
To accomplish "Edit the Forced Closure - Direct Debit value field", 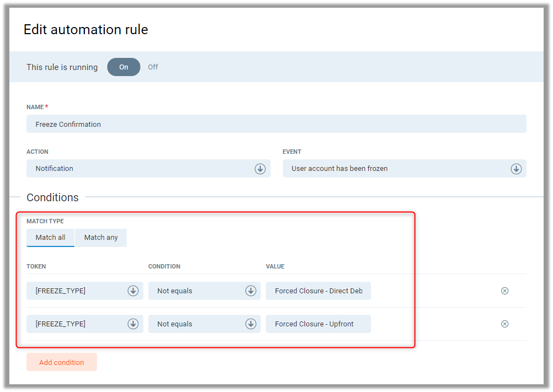I will pos(318,291).
